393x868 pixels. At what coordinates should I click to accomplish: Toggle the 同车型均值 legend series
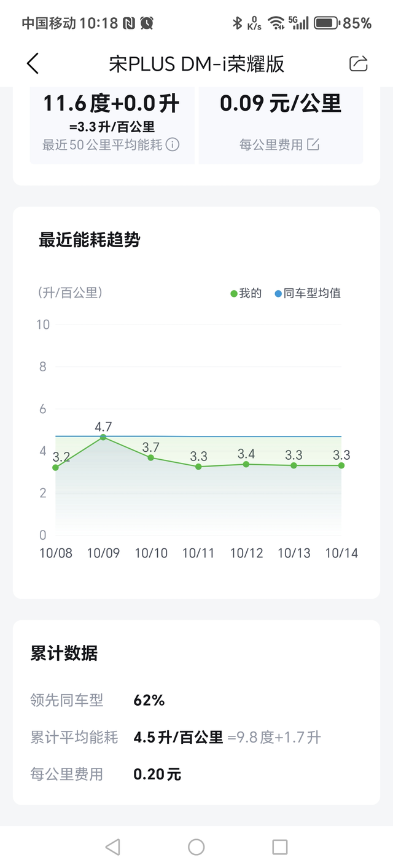[x=308, y=293]
